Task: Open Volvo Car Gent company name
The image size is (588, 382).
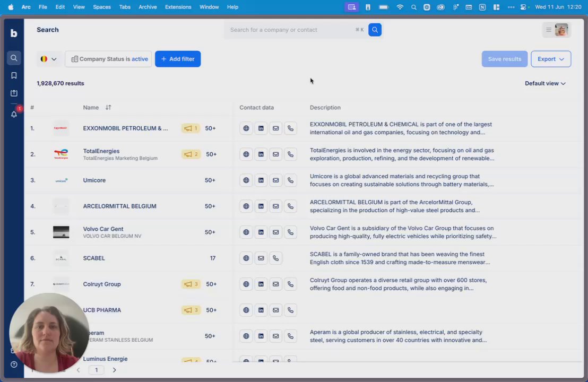Action: pyautogui.click(x=103, y=229)
